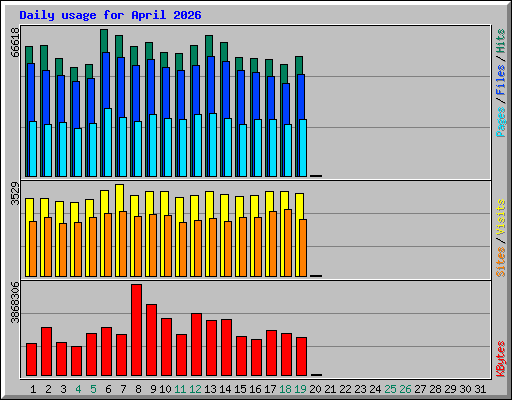The width and height of the screenshot is (512, 400).
Task: Click the cyan pages bar for day 19
Action: 303,148
